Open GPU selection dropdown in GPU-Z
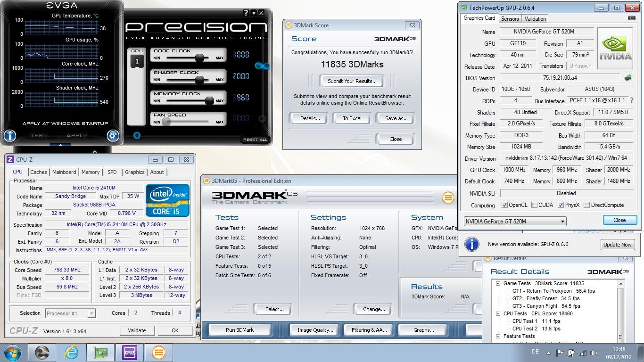644x362 pixels. coord(515,221)
